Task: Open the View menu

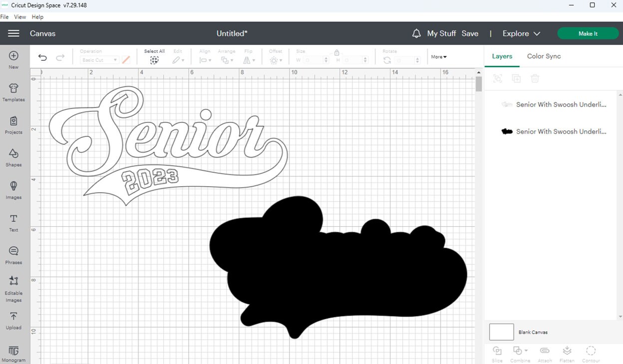Action: click(19, 16)
